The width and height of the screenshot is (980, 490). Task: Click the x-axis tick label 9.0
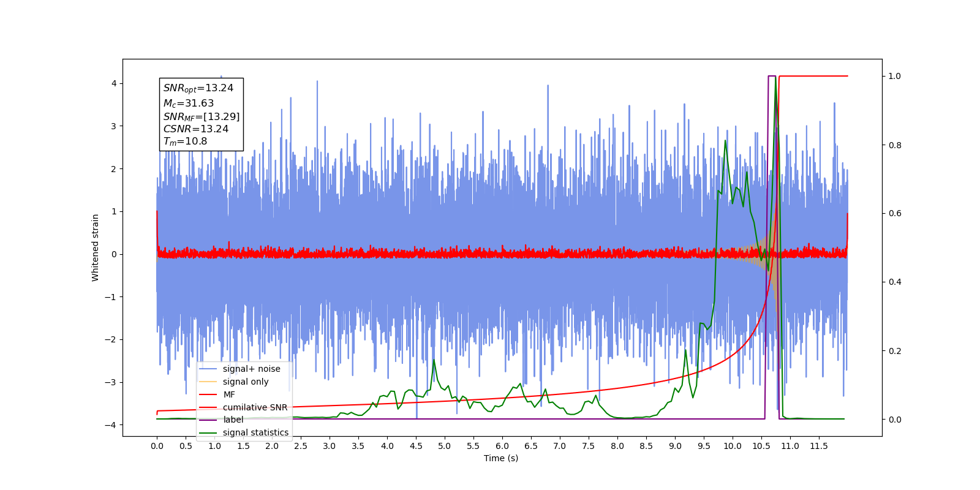click(675, 446)
